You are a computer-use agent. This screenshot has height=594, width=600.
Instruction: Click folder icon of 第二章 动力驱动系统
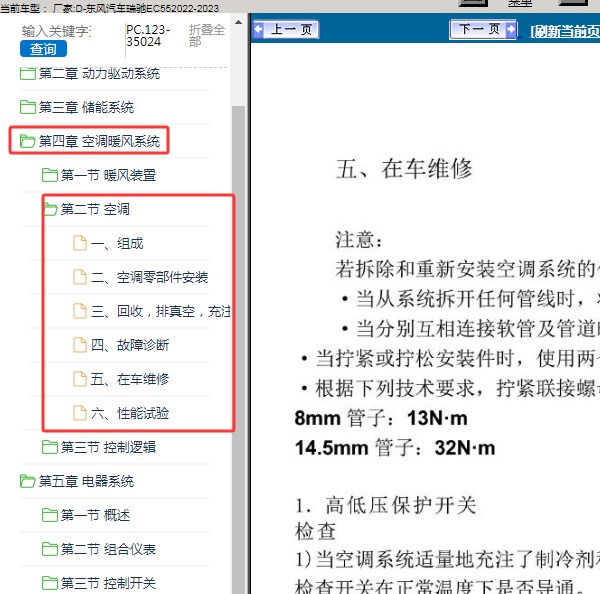(x=28, y=73)
